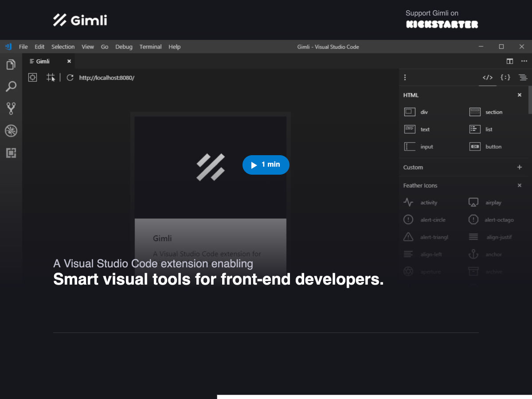
Task: Expand the Custom section with plus
Action: pyautogui.click(x=520, y=167)
